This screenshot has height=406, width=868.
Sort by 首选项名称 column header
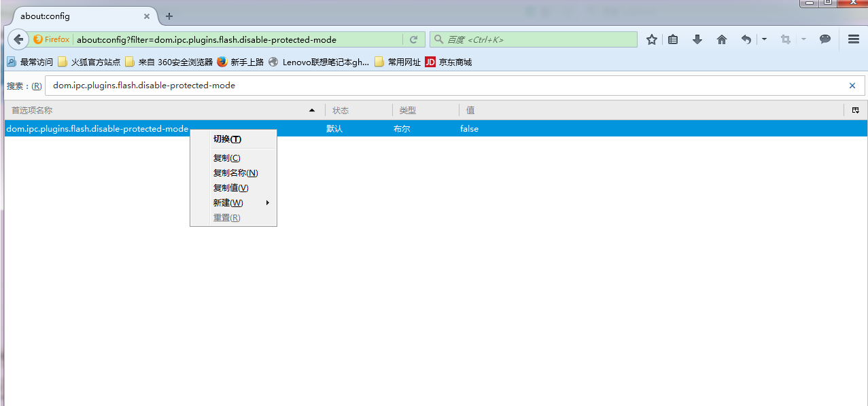point(164,110)
